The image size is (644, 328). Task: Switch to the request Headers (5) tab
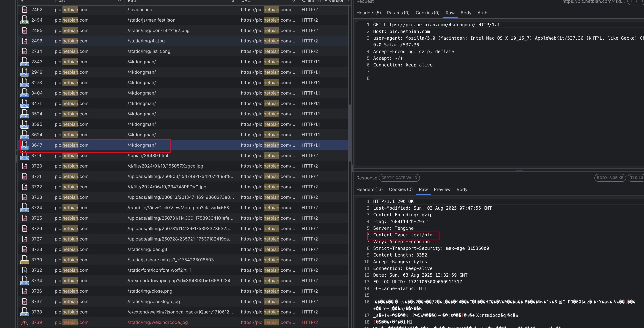(368, 13)
